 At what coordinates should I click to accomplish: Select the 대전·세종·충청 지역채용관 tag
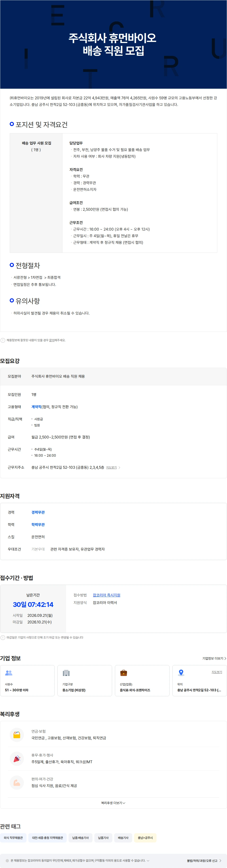[x=48, y=838]
